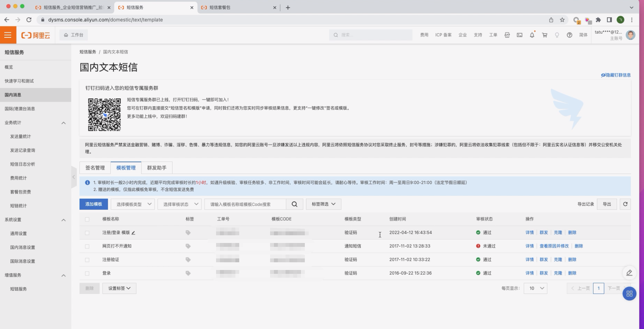The height and width of the screenshot is (329, 644).
Task: Go back in browser history
Action: pyautogui.click(x=7, y=20)
